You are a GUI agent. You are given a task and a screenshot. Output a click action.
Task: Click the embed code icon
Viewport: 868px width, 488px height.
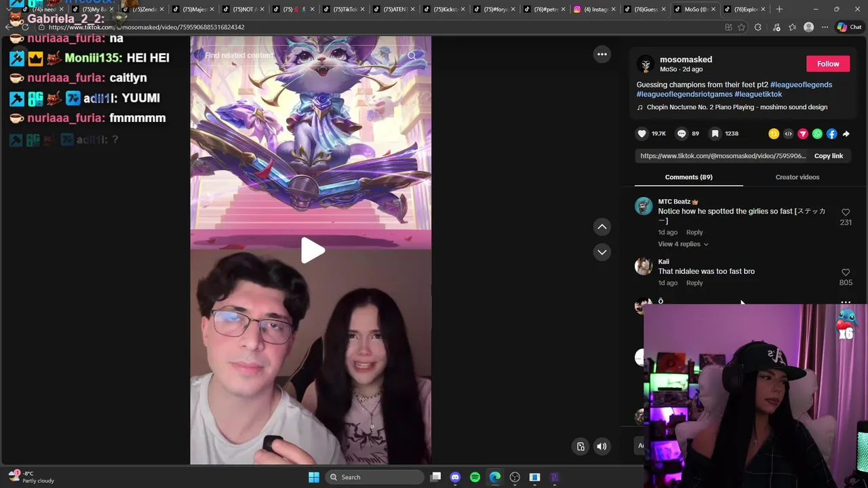coord(788,134)
